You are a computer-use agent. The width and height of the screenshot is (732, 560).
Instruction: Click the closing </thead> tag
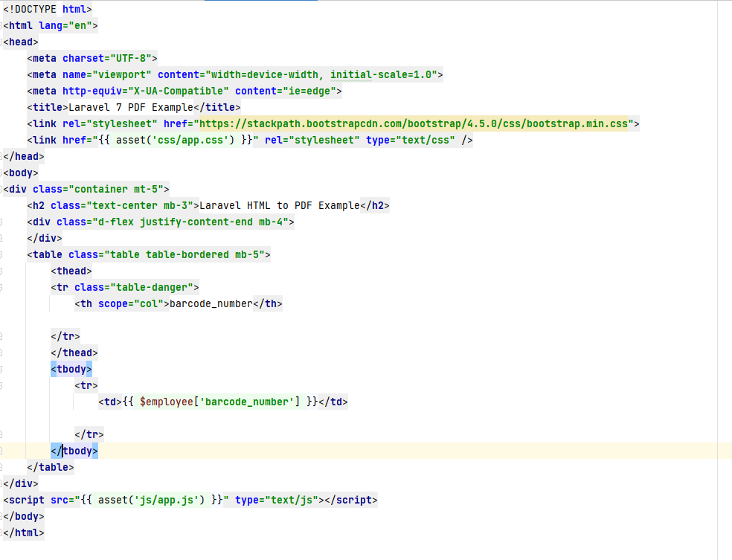tap(74, 353)
